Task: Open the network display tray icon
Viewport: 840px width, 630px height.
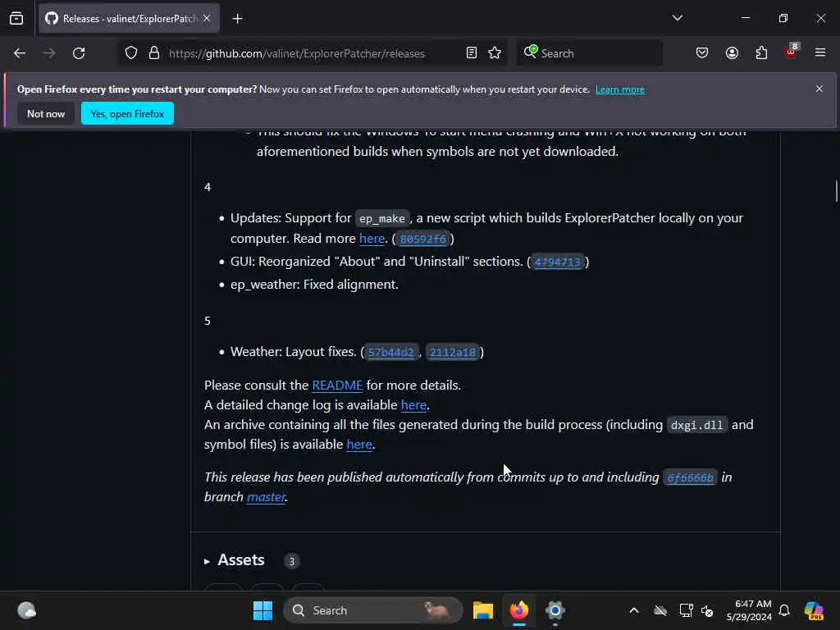Action: pos(686,610)
